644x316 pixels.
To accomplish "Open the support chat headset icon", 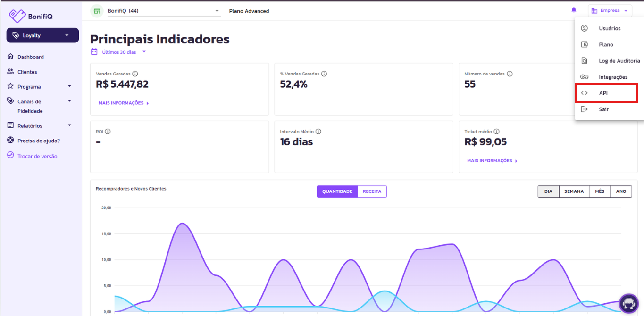I will coord(628,303).
